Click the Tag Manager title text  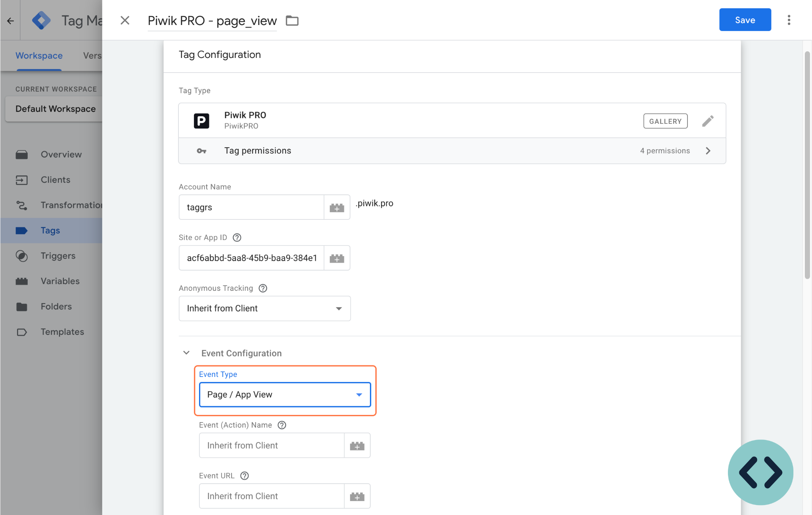[82, 21]
